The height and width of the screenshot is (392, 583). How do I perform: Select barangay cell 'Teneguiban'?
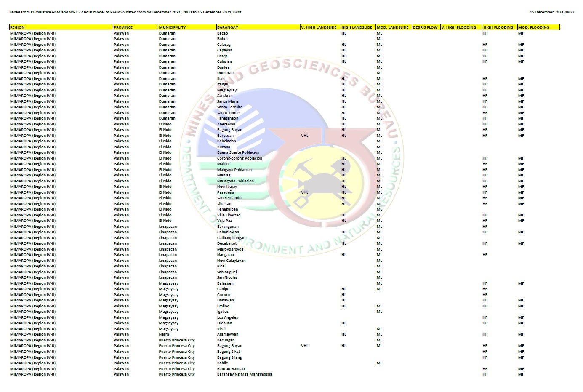pos(227,209)
